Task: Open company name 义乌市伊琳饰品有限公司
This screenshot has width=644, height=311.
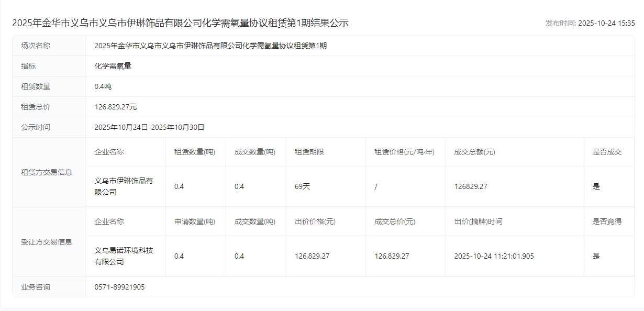Action: tap(124, 186)
